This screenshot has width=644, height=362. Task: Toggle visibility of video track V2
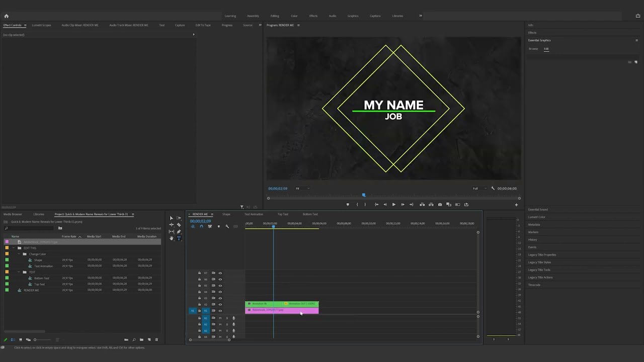[220, 305]
